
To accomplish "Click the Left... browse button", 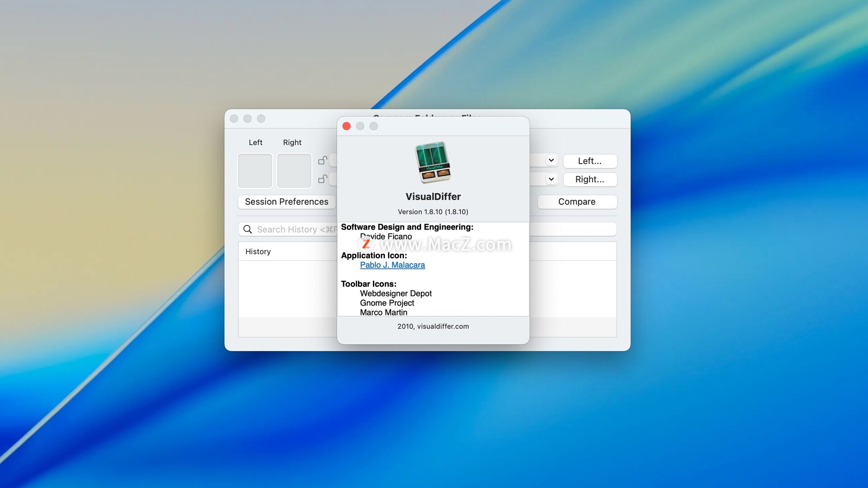I will (x=590, y=161).
